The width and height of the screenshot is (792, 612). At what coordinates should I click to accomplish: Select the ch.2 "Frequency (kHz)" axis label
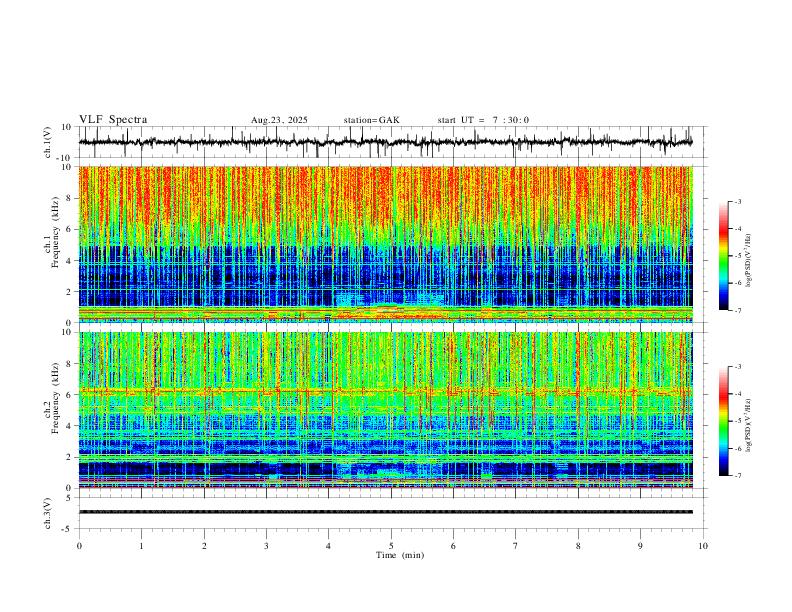click(x=55, y=398)
